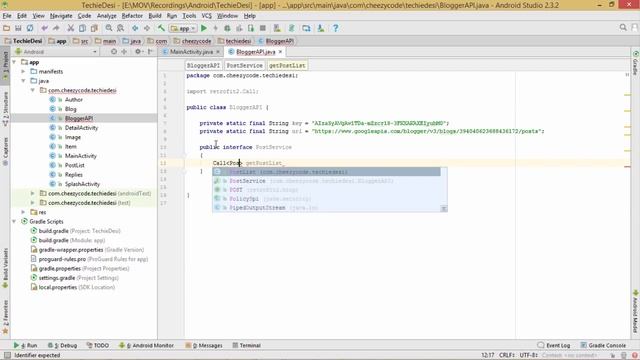Switch to MainActivity.java editor tab
Image resolution: width=640 pixels, height=360 pixels.
191,52
